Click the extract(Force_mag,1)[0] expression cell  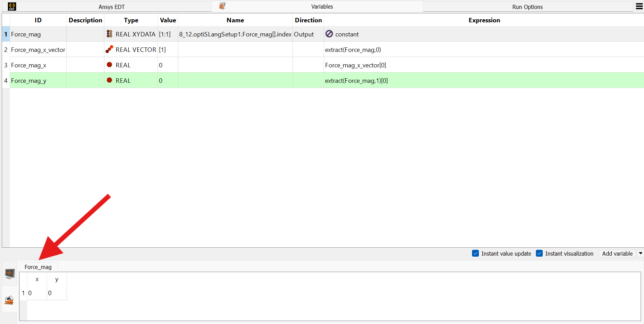point(484,81)
